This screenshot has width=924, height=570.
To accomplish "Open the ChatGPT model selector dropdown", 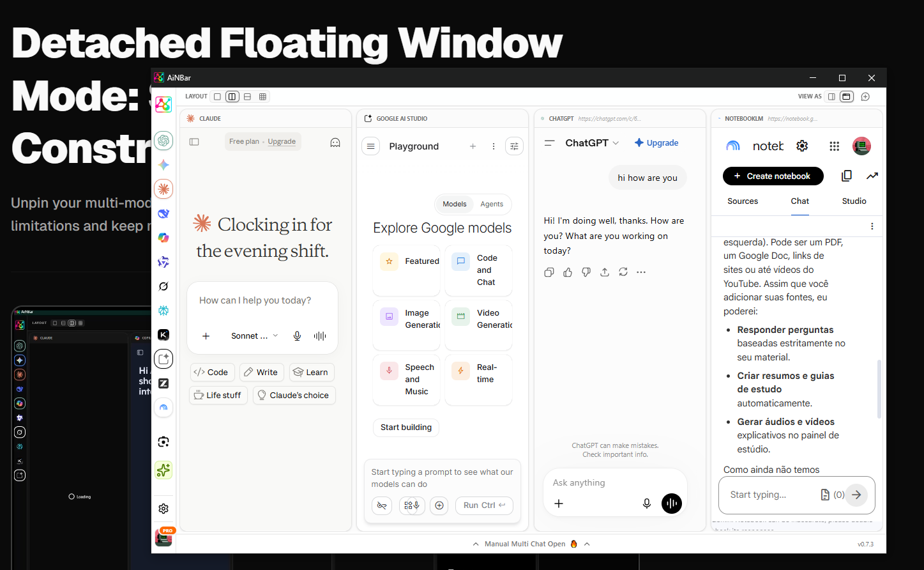I will point(592,143).
